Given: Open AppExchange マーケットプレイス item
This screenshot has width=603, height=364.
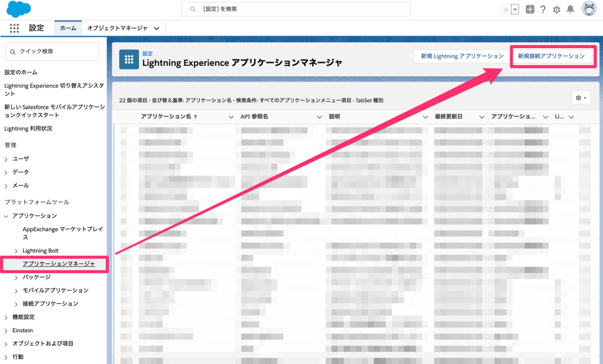Looking at the screenshot, I should (x=63, y=233).
